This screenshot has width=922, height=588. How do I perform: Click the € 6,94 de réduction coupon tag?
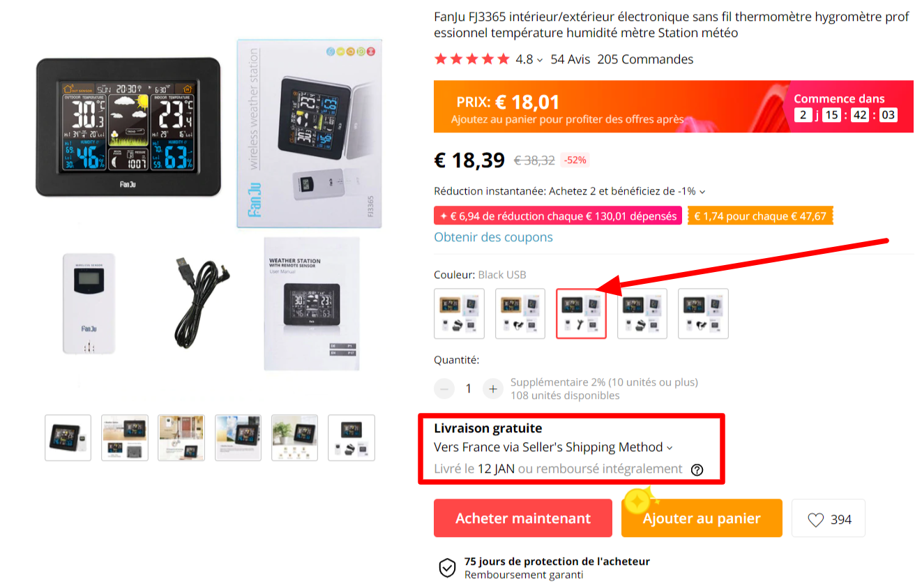click(558, 216)
